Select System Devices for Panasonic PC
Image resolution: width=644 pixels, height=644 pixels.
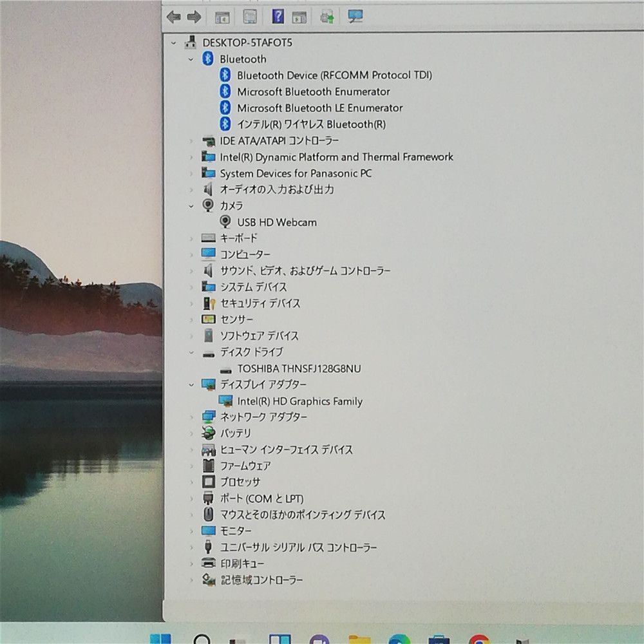(296, 173)
